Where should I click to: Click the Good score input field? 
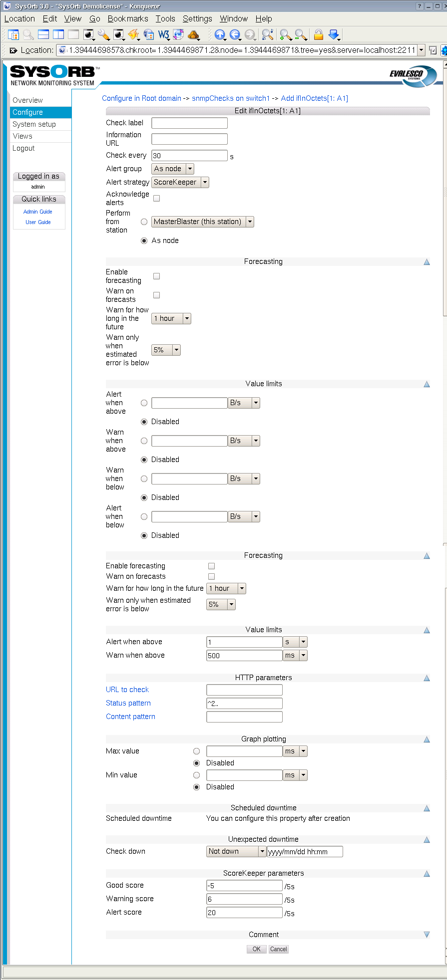[x=244, y=886]
